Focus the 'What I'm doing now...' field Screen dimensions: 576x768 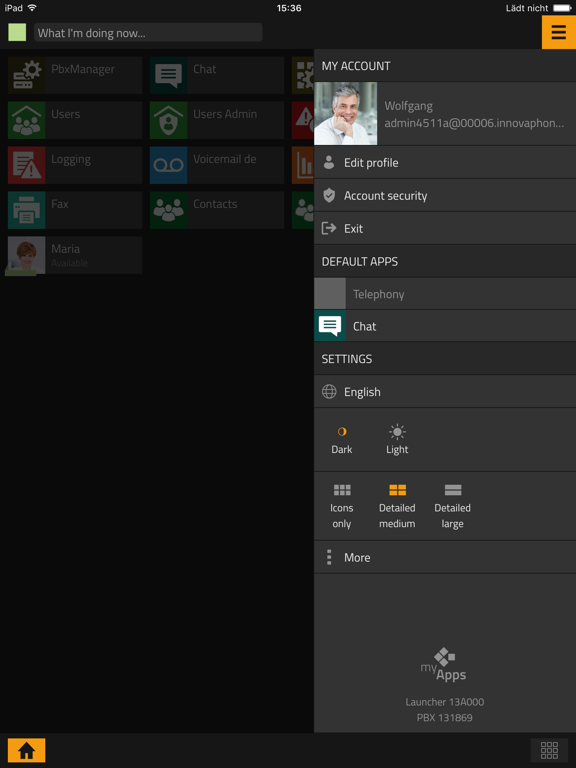coord(148,33)
